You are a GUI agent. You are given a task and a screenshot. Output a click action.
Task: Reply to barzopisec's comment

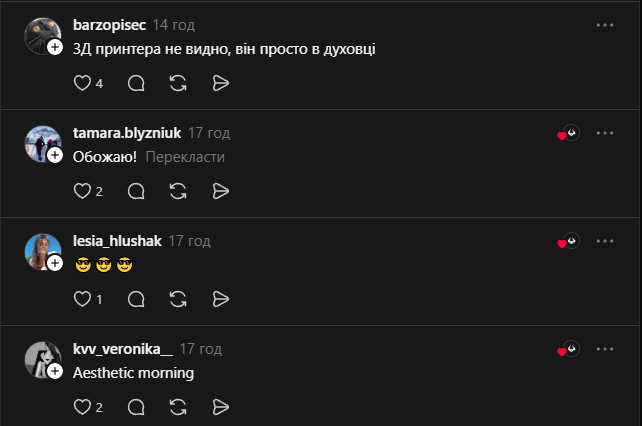coord(137,84)
